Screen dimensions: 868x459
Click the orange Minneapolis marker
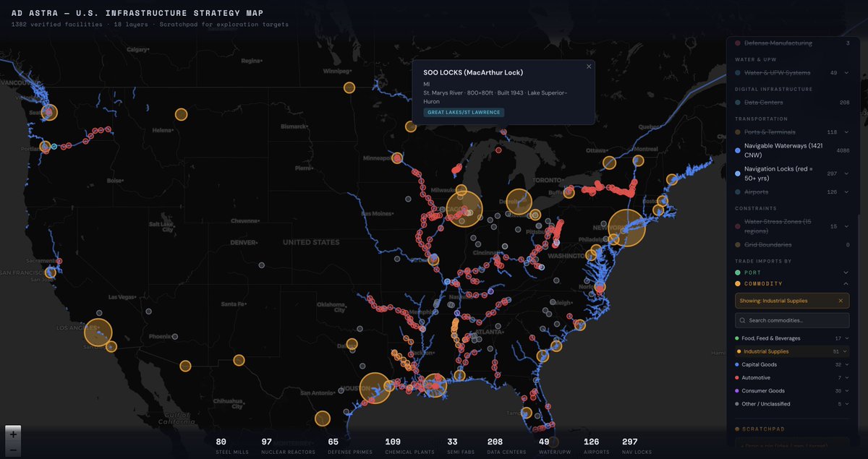point(396,158)
